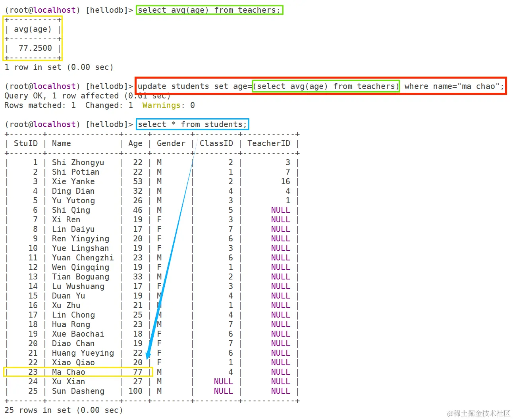Click the name Diao Chan
Viewport: 513px width, 420px height.
pos(73,343)
